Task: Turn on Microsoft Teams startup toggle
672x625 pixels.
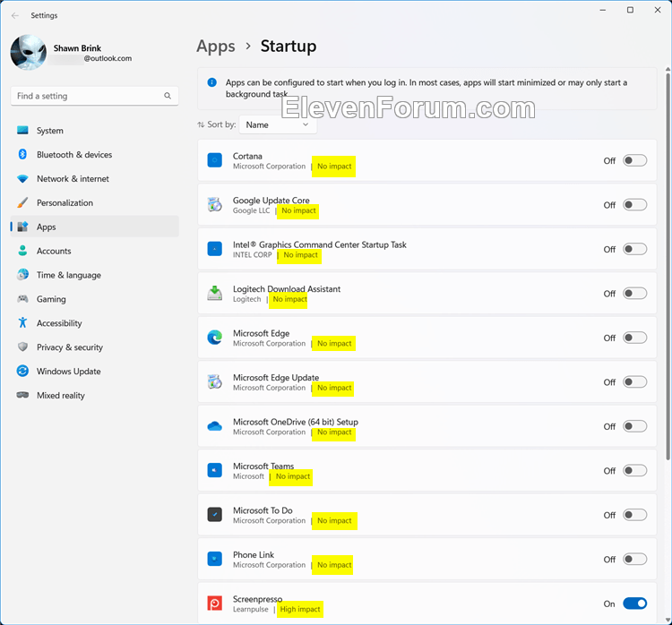Action: (634, 470)
